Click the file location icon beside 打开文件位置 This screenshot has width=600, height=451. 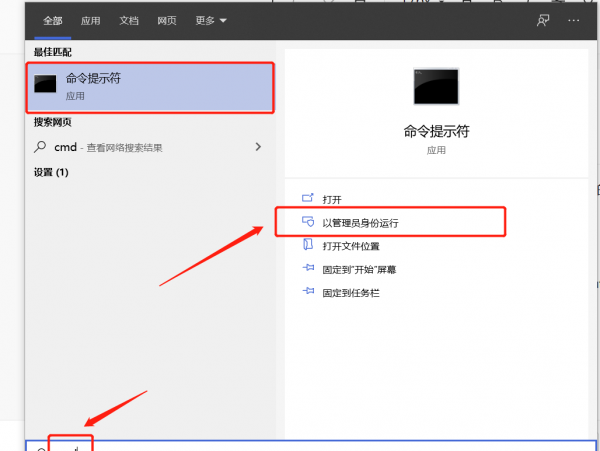pyautogui.click(x=308, y=245)
